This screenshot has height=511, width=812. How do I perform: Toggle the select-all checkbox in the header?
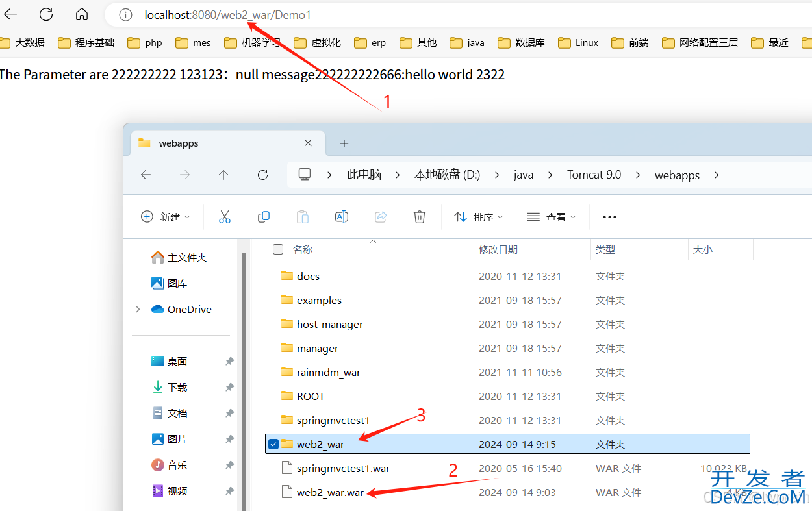[x=278, y=249]
